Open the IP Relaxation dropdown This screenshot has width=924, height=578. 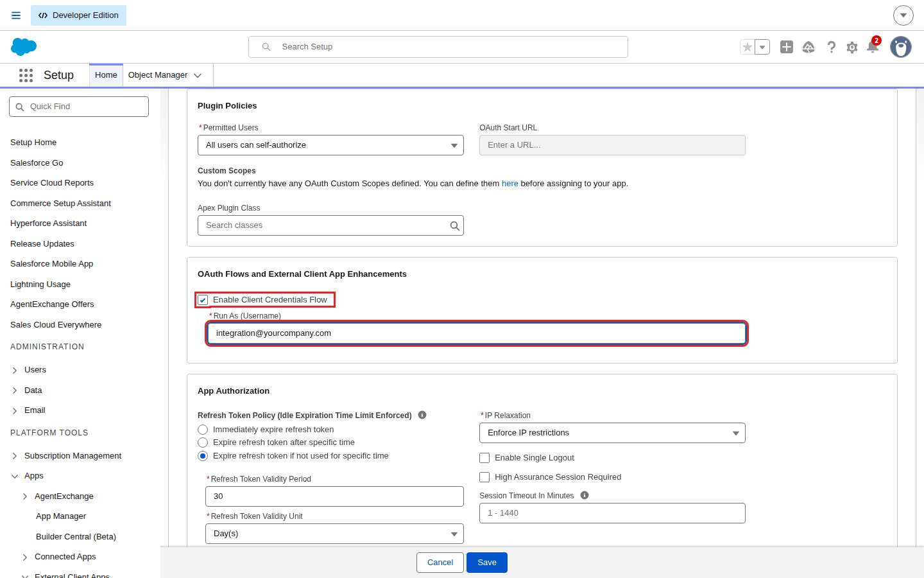(612, 433)
